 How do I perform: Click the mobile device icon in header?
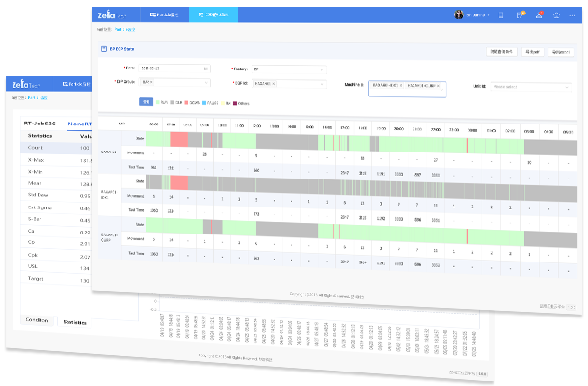click(x=501, y=15)
